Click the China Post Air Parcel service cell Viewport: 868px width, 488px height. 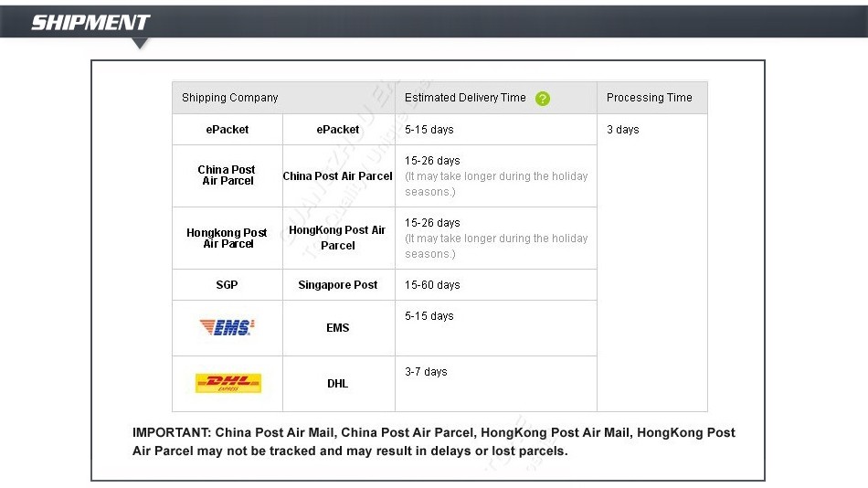point(338,176)
